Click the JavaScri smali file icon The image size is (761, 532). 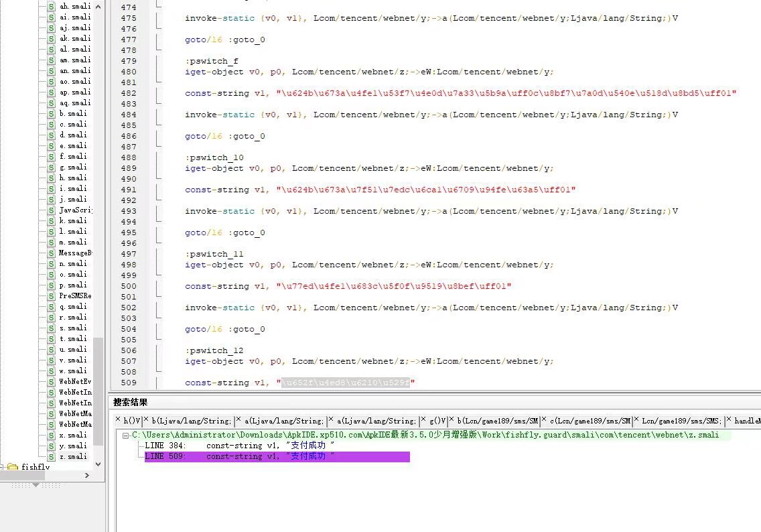[x=52, y=210]
